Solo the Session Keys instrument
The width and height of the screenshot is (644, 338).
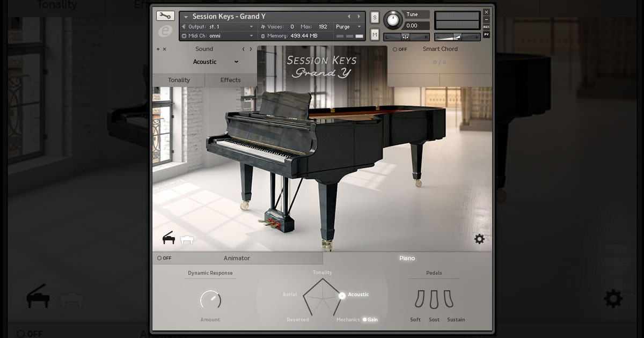(x=375, y=17)
